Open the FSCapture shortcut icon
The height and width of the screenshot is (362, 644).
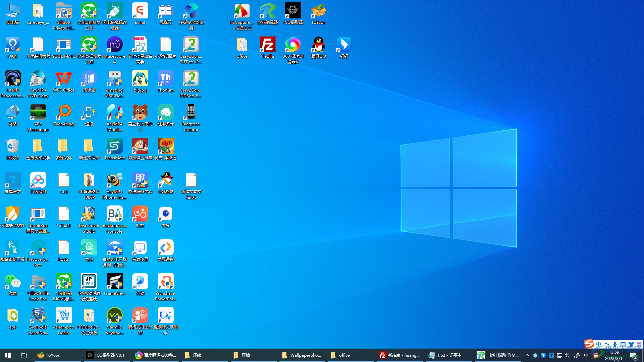pos(242,16)
